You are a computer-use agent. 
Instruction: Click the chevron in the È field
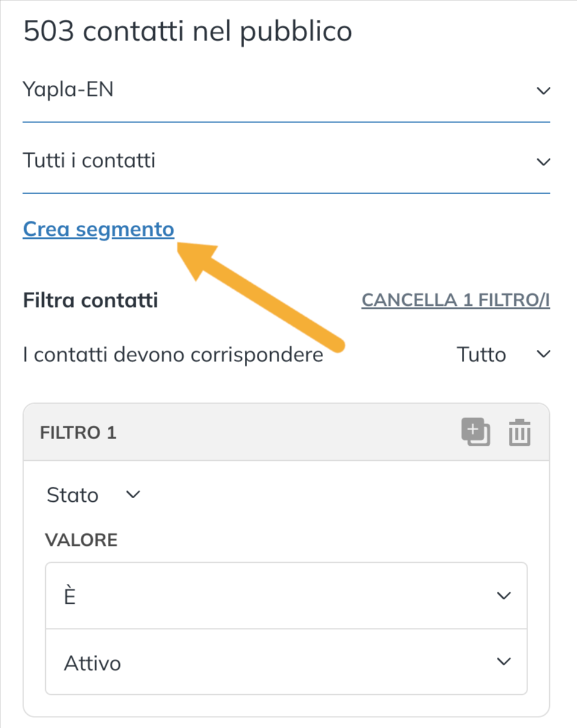(x=503, y=596)
